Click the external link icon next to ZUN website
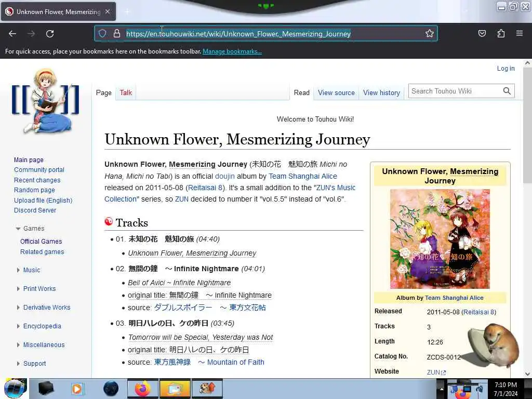Screen dimensions: 532x399 (444, 373)
